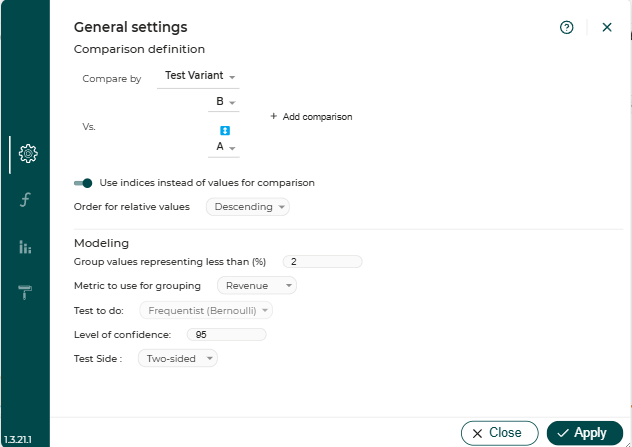Open the Compare by Test Variant dropdown
The height and width of the screenshot is (447, 632).
click(x=198, y=77)
